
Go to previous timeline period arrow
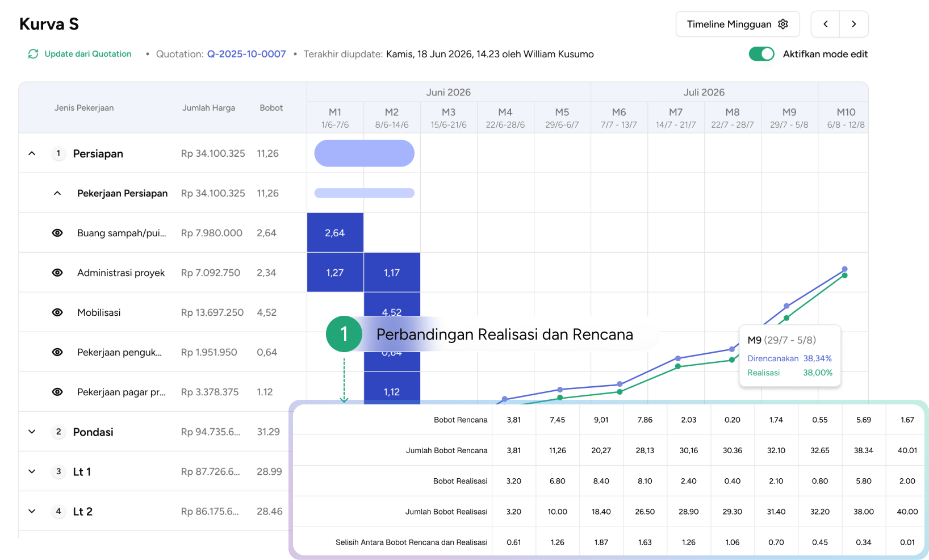826,24
